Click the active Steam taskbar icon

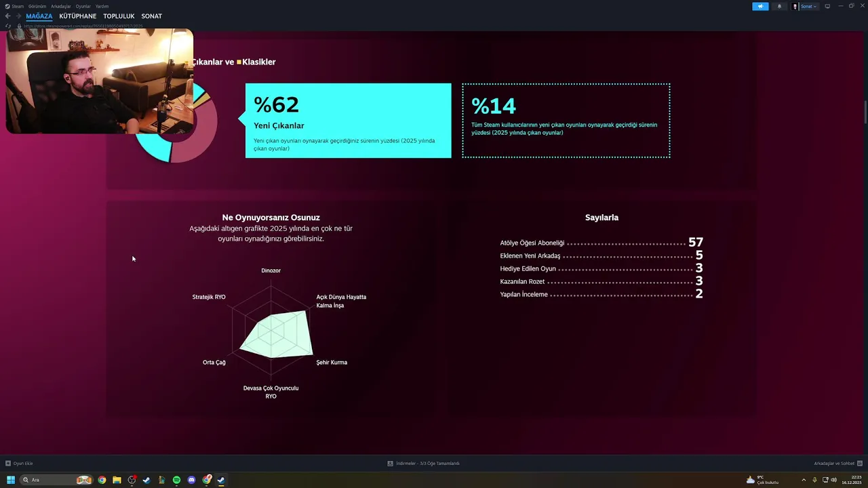(x=221, y=480)
